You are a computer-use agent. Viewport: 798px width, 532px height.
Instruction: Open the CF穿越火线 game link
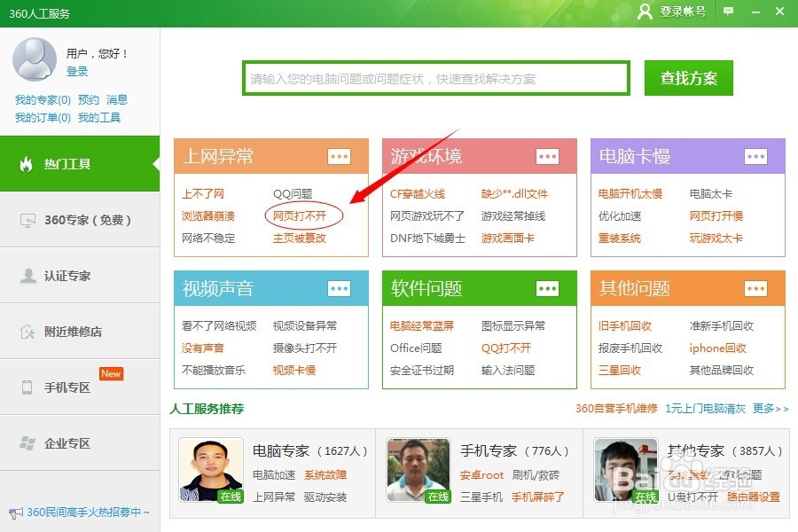418,194
